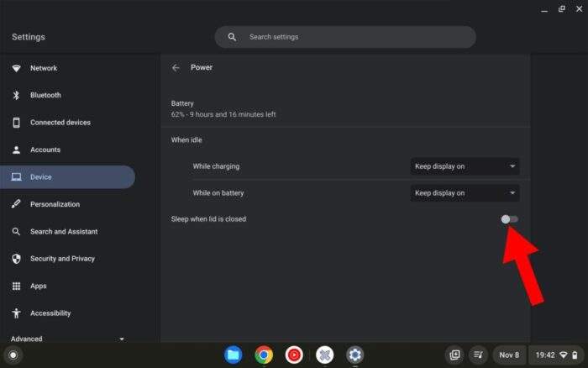The width and height of the screenshot is (588, 368).
Task: Toggle Sleep when lid is closed
Action: pyautogui.click(x=510, y=219)
